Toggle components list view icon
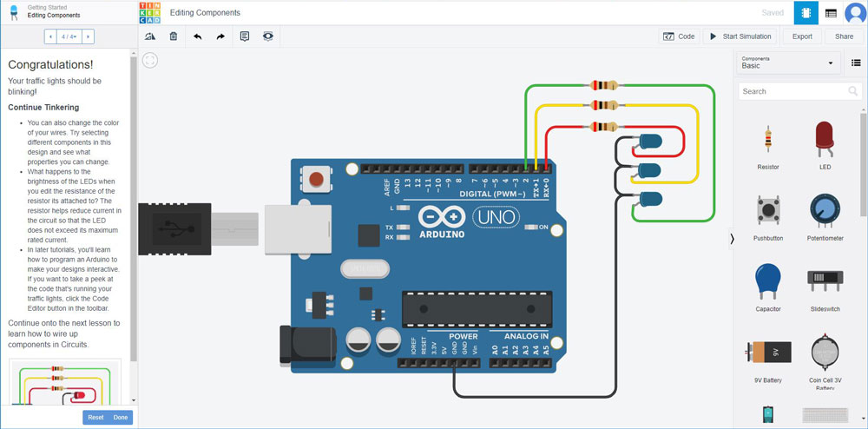This screenshot has width=868, height=429. [855, 63]
